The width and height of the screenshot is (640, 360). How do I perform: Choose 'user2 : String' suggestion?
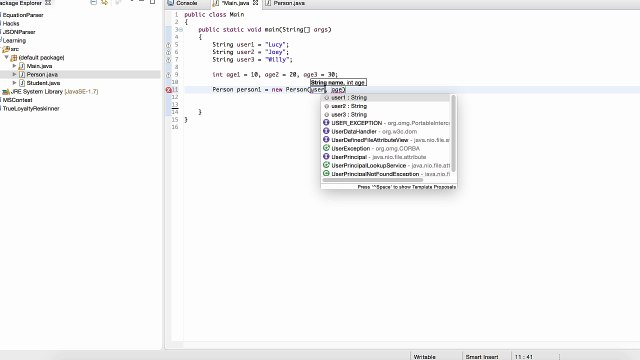coord(386,106)
